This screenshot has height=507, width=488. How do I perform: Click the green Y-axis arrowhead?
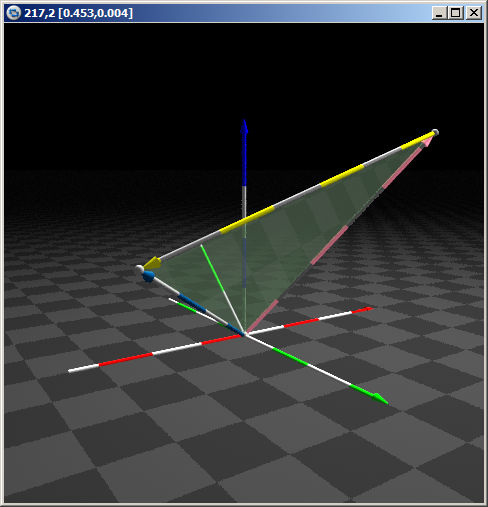379,398
